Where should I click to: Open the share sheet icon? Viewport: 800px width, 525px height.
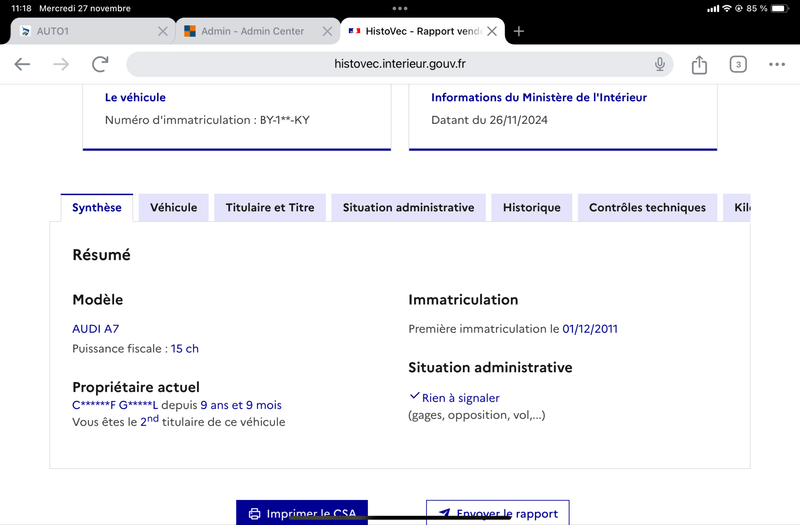699,64
